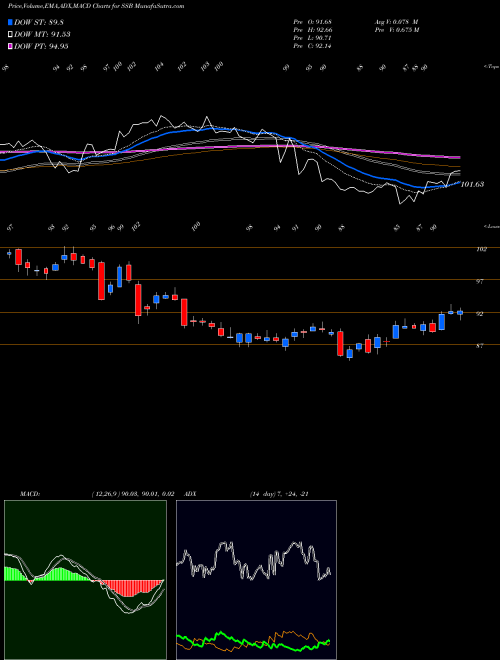This screenshot has height=660, width=500.
Task: Click the MACD (12,26,9) parameter values
Action: (133, 494)
